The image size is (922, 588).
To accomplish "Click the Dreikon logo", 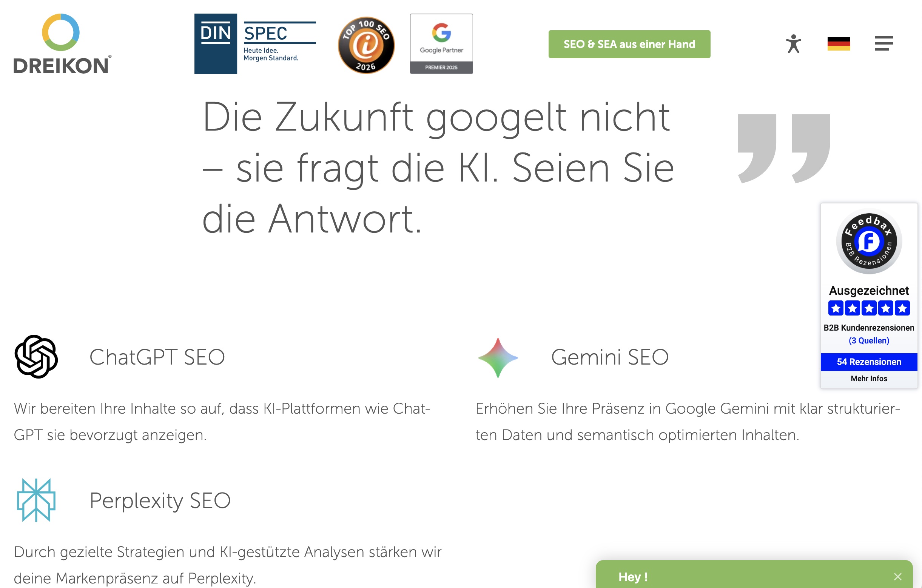I will point(62,44).
